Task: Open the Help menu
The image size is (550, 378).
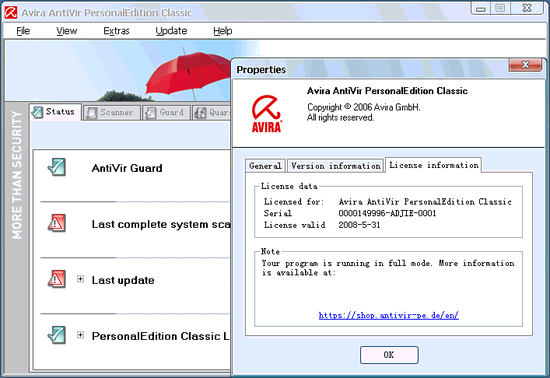Action: pos(222,31)
